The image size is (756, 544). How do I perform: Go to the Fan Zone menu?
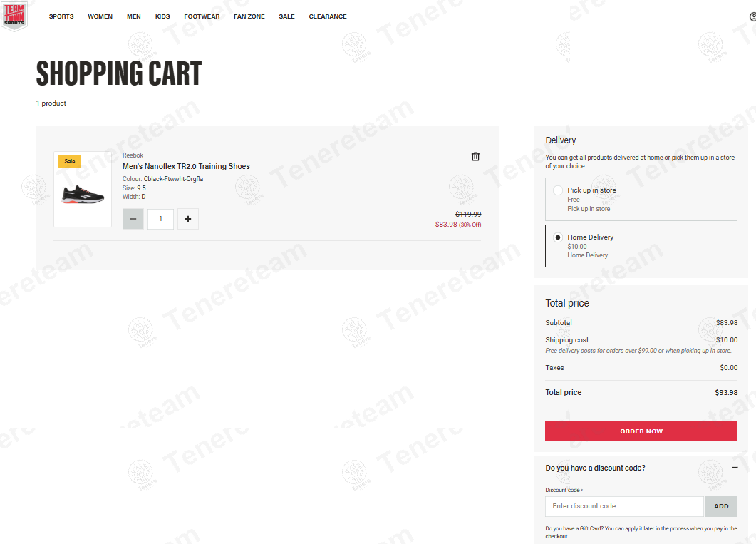[x=249, y=16]
